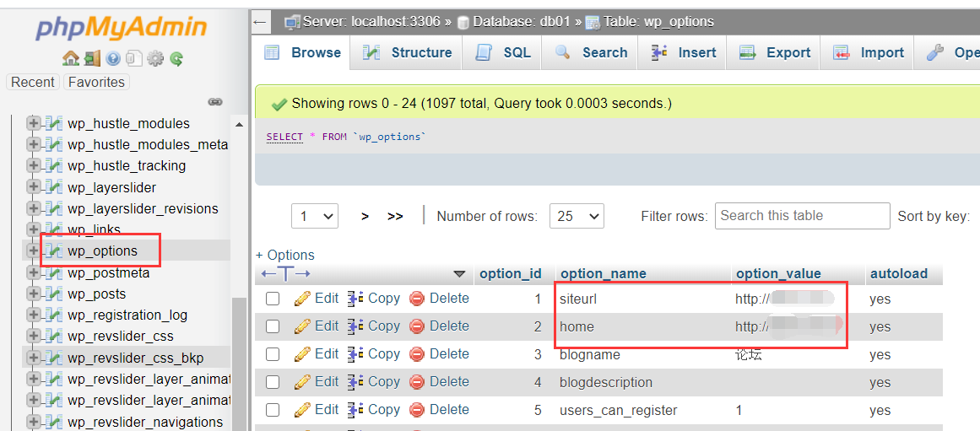Expand the wp_posts table tree node
The height and width of the screenshot is (431, 980).
(x=34, y=294)
